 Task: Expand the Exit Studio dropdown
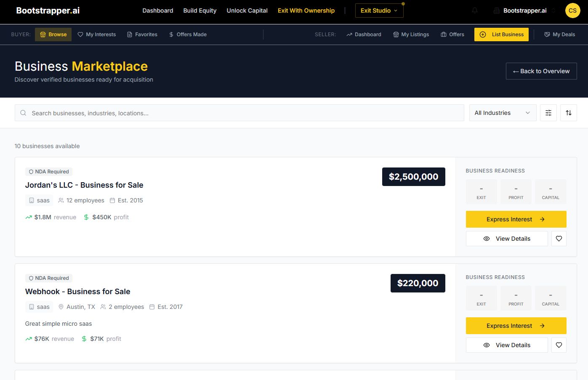click(379, 11)
